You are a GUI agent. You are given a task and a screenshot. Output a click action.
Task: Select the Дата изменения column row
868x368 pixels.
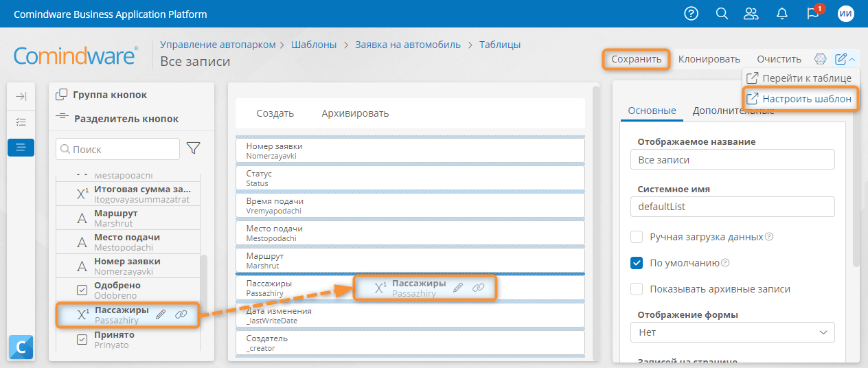pos(410,315)
